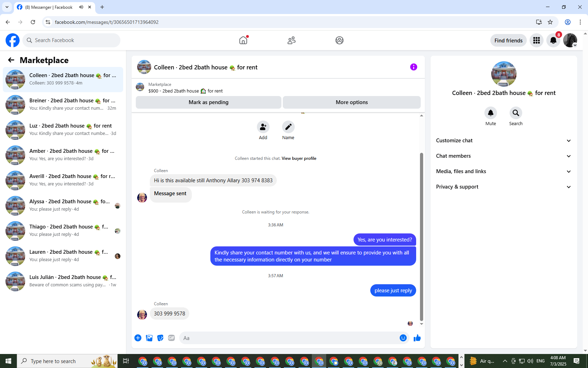Open the Friends icon in top navigation

pos(292,40)
